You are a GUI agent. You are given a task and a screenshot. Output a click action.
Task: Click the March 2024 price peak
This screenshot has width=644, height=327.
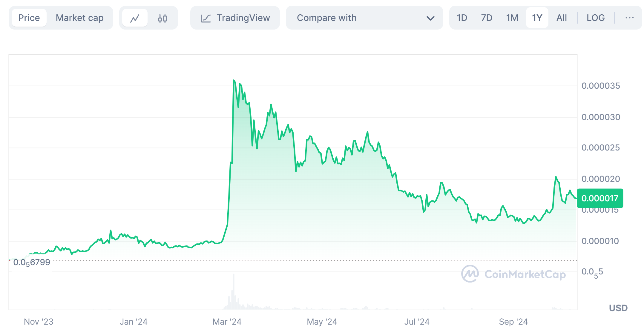pyautogui.click(x=234, y=80)
